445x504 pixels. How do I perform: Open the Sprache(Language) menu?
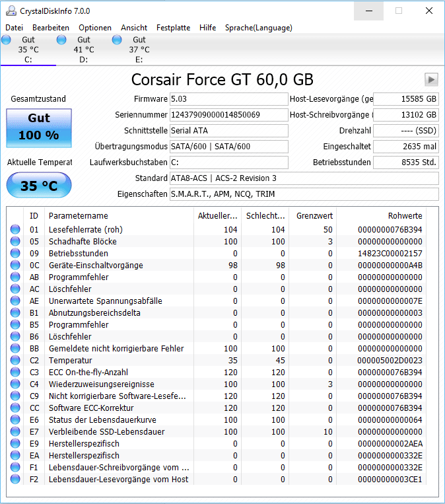259,28
